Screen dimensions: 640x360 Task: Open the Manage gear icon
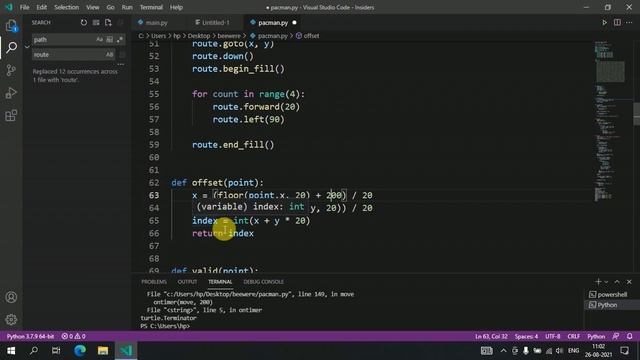(x=11, y=319)
